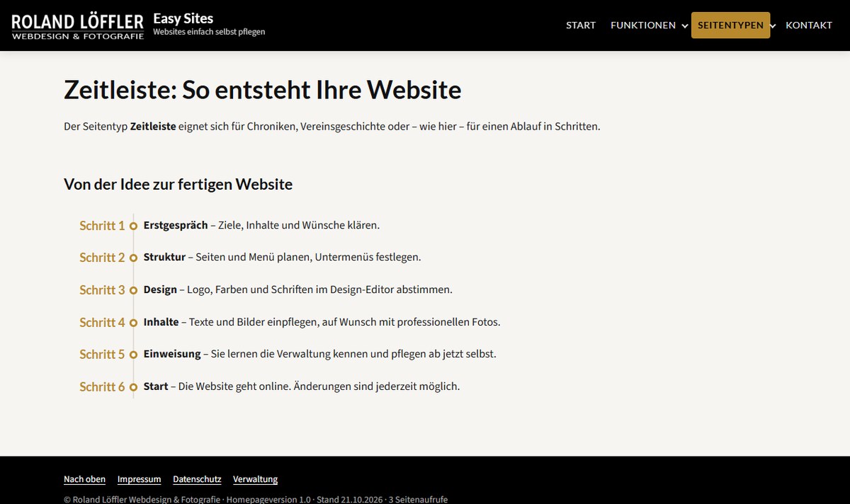Viewport: 850px width, 504px height.
Task: Expand the SEITENTYPEN submenu chevron
Action: click(x=773, y=26)
